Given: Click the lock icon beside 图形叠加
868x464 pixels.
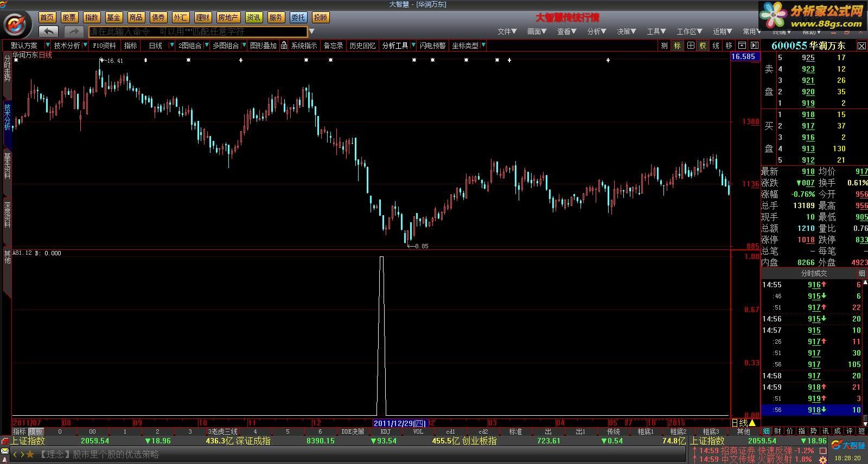Looking at the screenshot, I should 284,46.
